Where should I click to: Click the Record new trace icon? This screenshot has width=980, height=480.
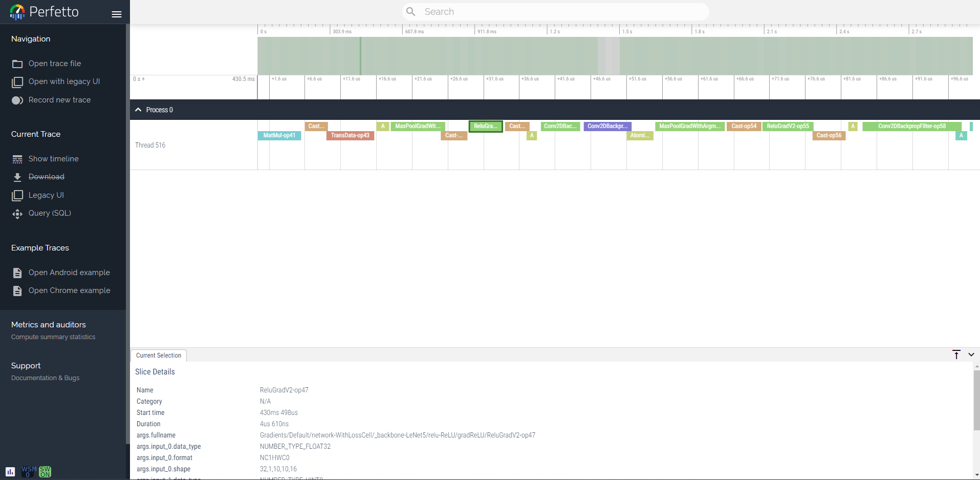pyautogui.click(x=17, y=100)
